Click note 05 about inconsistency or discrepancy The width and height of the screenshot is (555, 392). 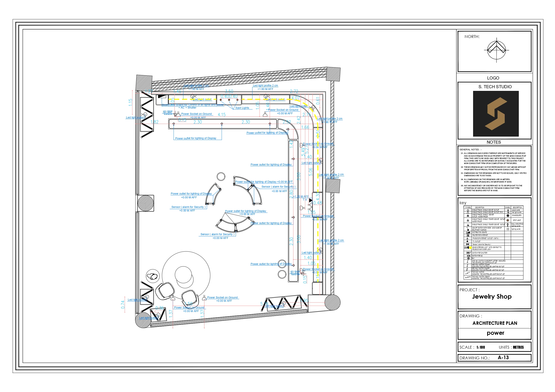pyautogui.click(x=491, y=188)
